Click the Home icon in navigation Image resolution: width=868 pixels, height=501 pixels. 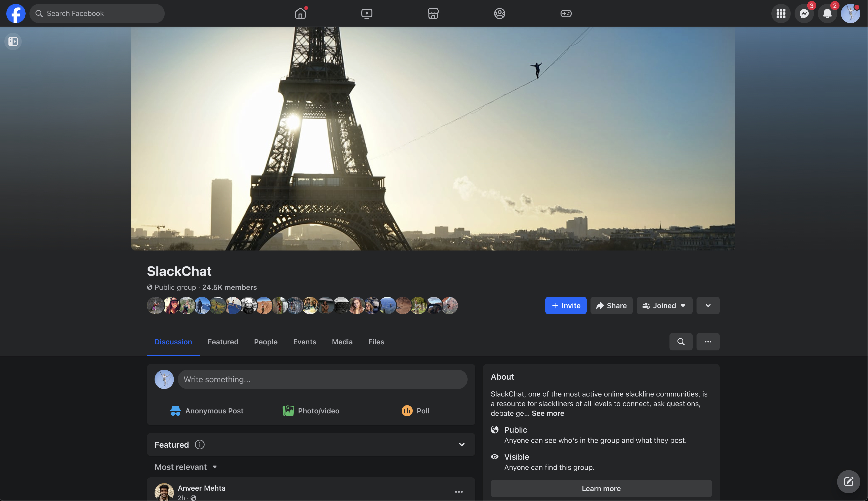point(300,14)
